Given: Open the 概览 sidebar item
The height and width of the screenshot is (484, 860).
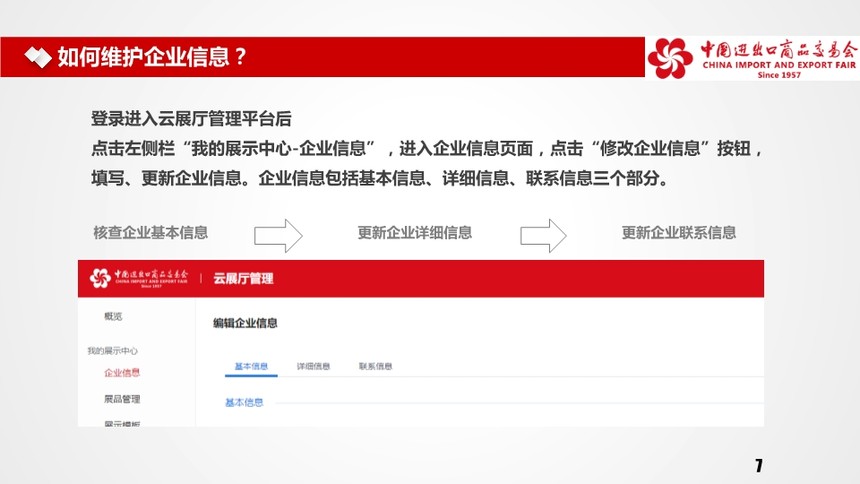Looking at the screenshot, I should pos(113,316).
